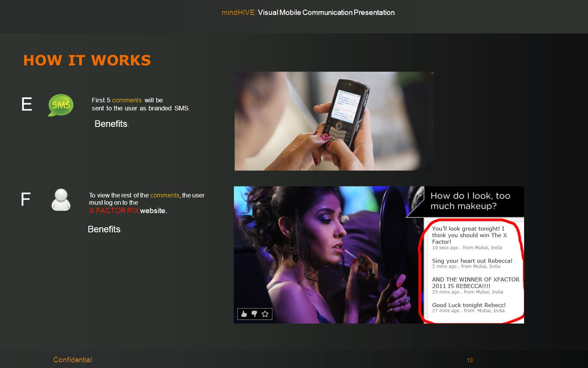
Task: Click the page number 10
Action: point(470,360)
